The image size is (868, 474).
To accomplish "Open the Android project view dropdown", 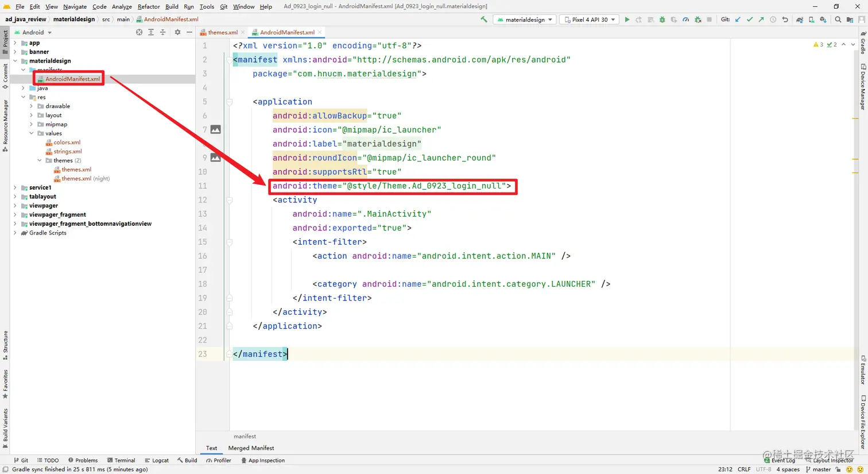I will coord(33,32).
